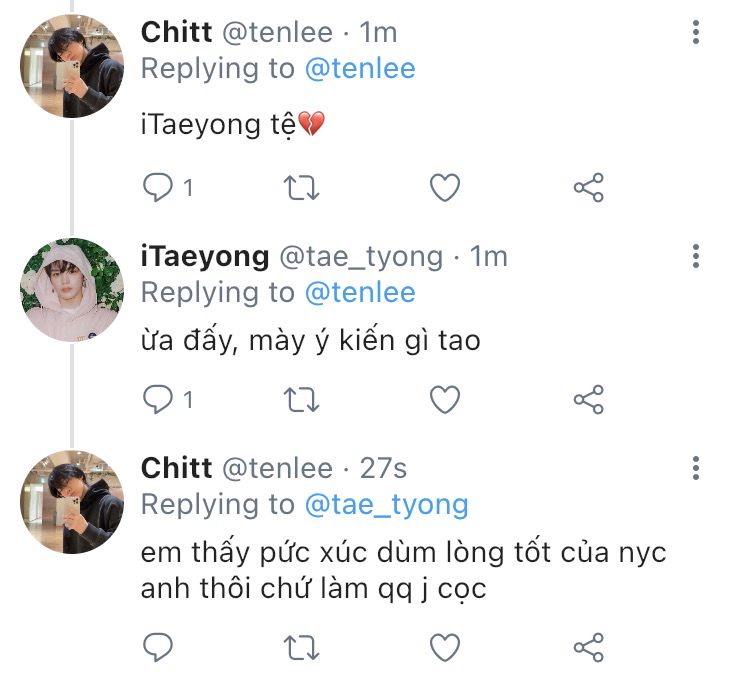Reply to the 'em thấy pức xúc' tweet

[159, 646]
